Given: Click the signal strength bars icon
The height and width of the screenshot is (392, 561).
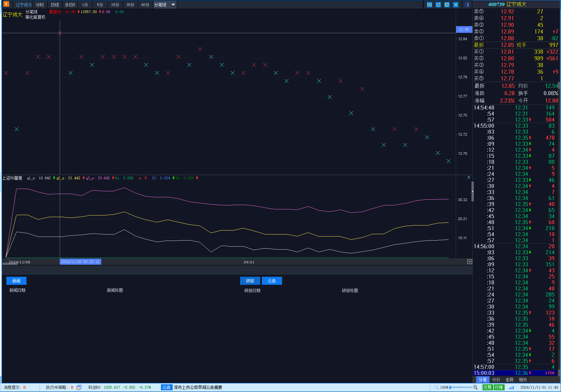Looking at the screenshot, I should point(511,387).
